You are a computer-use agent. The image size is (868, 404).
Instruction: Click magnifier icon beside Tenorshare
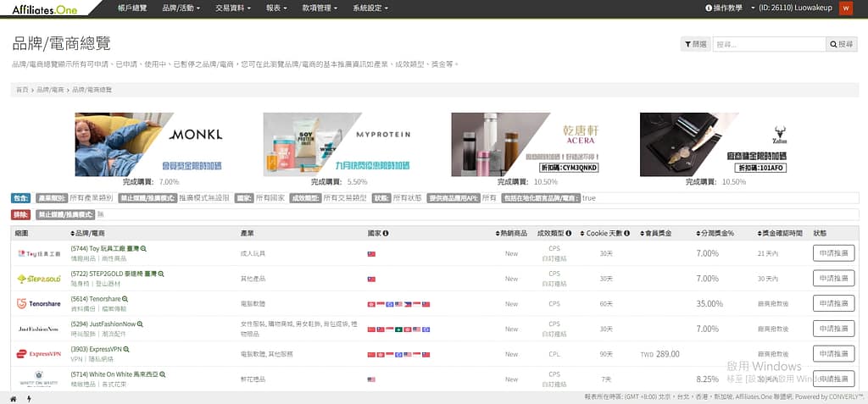pos(125,300)
